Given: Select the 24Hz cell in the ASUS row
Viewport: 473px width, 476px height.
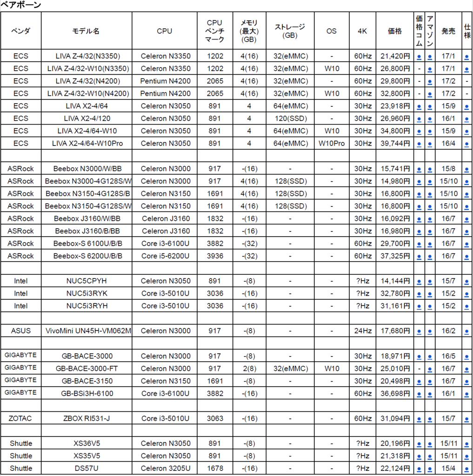Looking at the screenshot, I should coord(363,331).
